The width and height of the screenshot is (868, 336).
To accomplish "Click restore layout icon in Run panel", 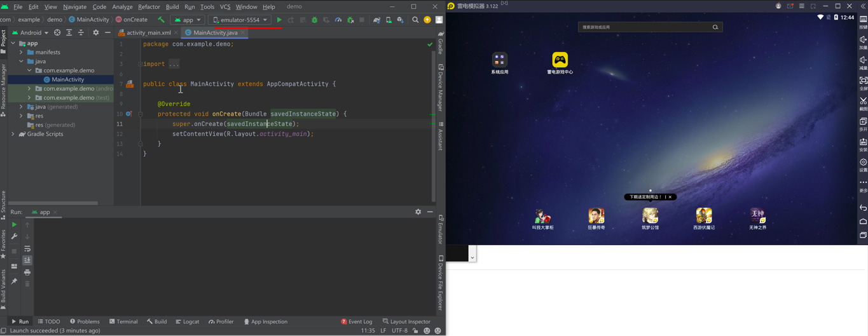I will coord(15,266).
